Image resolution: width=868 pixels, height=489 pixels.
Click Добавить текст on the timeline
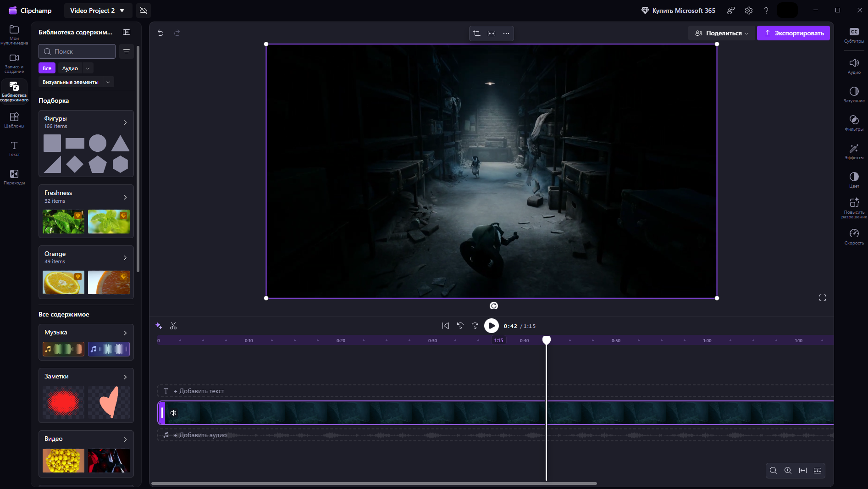(x=199, y=391)
